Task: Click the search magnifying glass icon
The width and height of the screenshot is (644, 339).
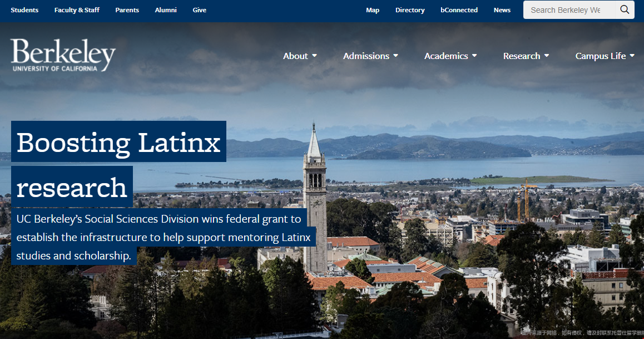Action: [625, 10]
